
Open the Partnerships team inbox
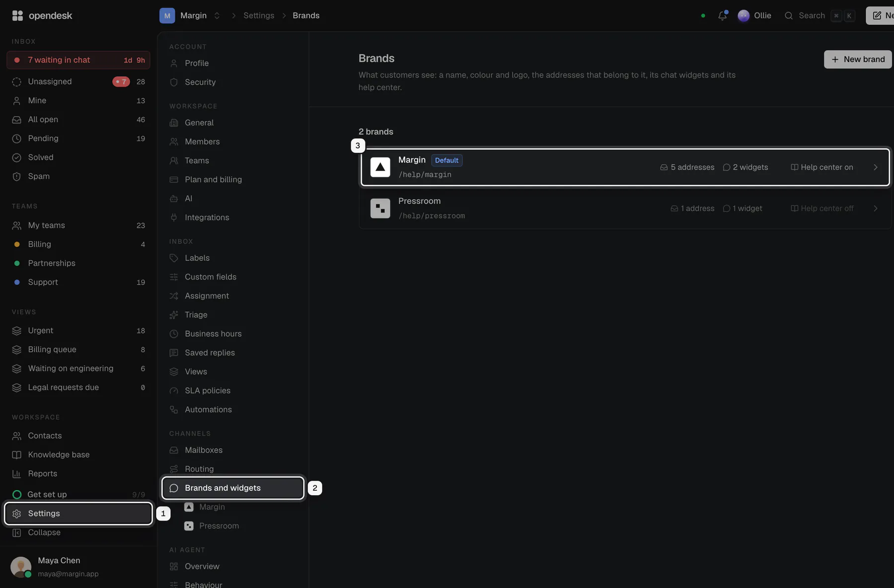[78, 263]
